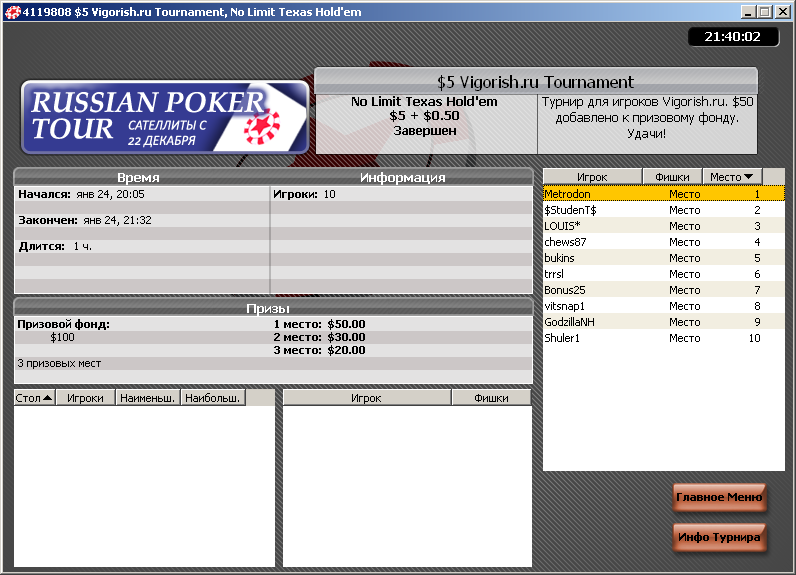Click the 1 место: $50.00 prize line
Image resolution: width=796 pixels, height=575 pixels.
click(x=319, y=324)
